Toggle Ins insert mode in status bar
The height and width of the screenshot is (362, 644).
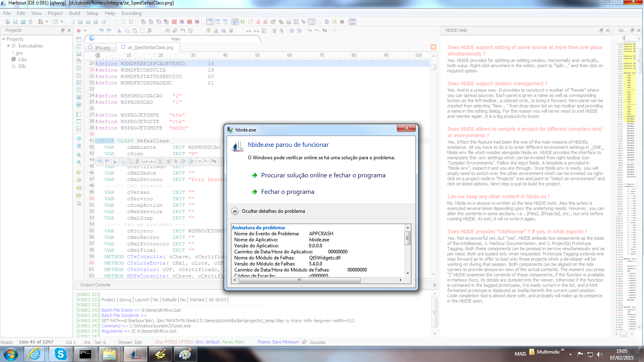pos(87,342)
